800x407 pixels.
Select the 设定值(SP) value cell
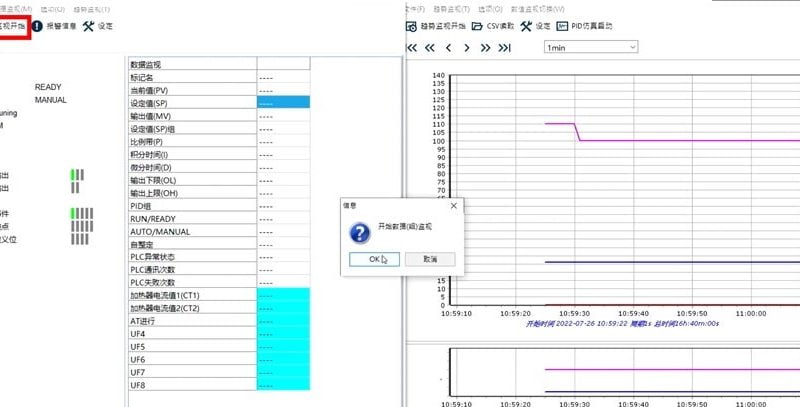coord(283,102)
